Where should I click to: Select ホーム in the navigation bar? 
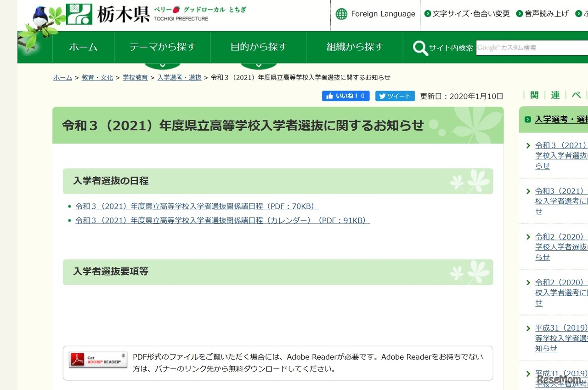[x=84, y=47]
